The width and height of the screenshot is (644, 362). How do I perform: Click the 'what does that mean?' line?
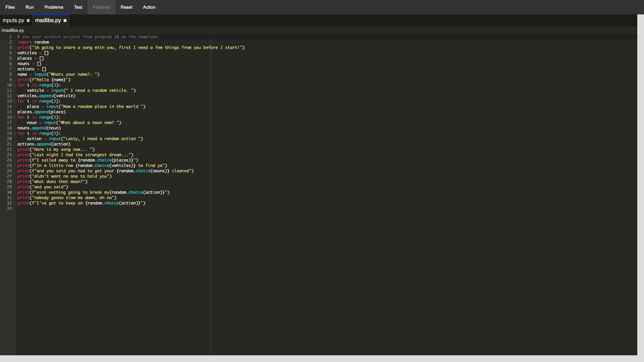(52, 182)
